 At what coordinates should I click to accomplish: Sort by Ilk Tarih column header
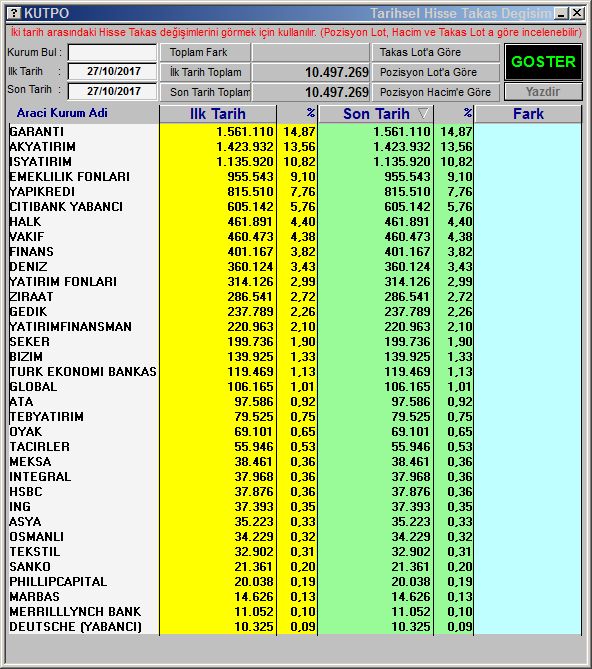[x=218, y=114]
